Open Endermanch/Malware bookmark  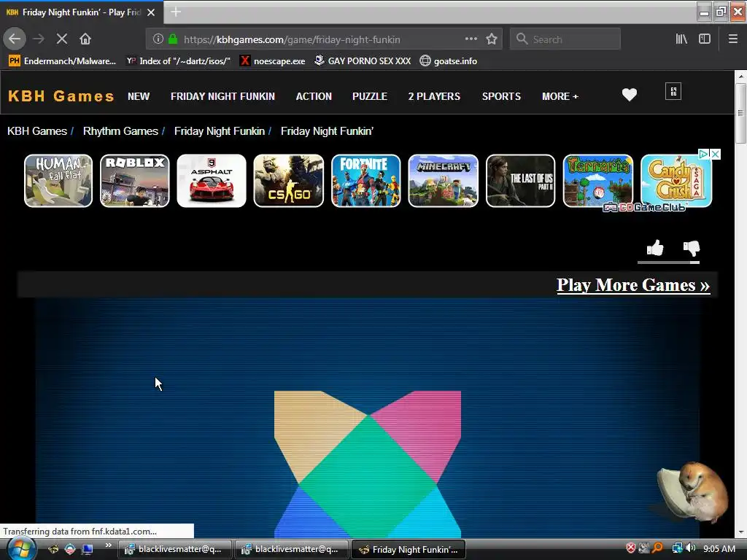pos(63,61)
